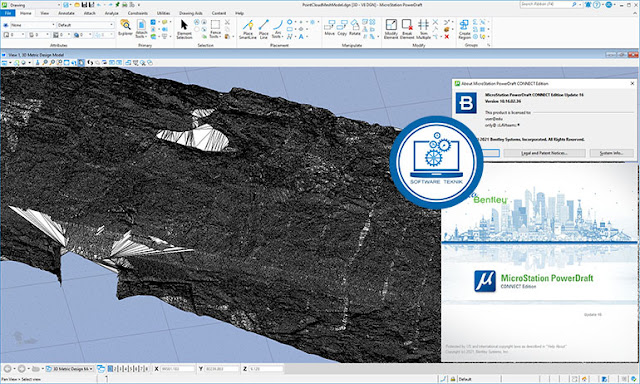
Task: Click Fit View on the view toolbar
Action: click(67, 62)
